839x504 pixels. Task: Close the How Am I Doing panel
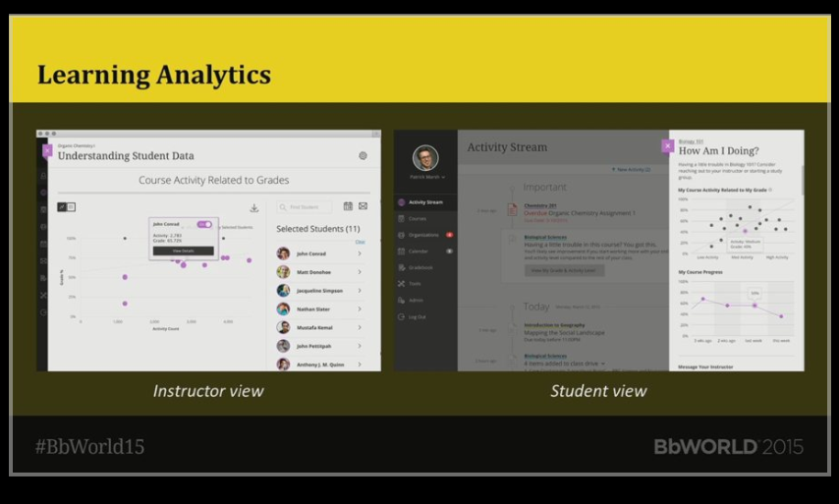coord(668,146)
